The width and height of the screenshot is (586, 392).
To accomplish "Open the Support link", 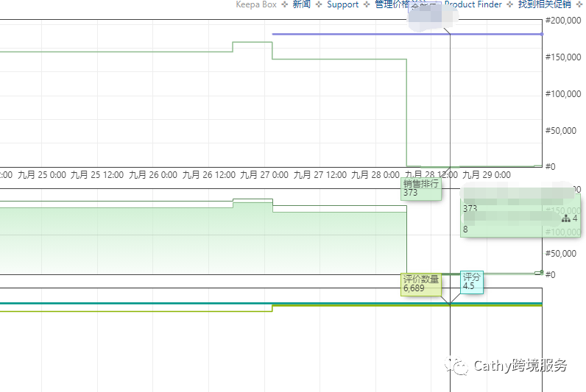I will [342, 4].
